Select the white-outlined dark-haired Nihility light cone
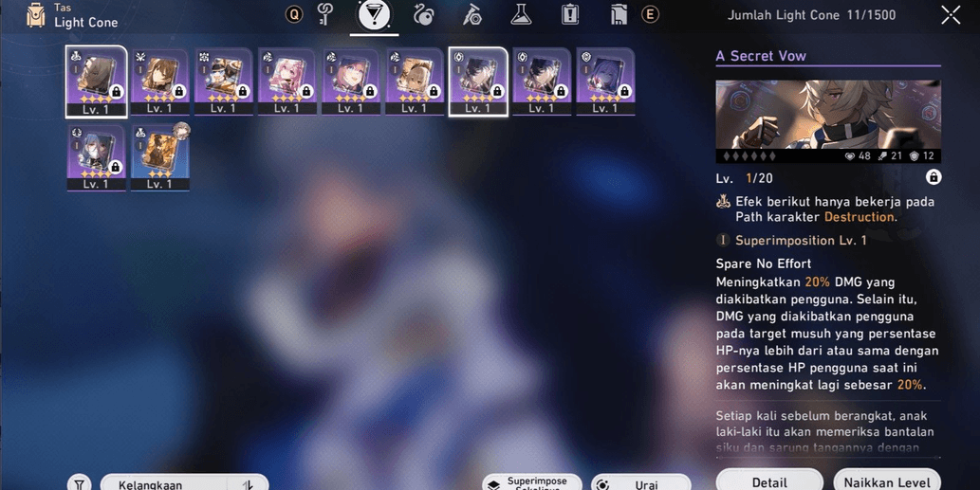 point(477,82)
